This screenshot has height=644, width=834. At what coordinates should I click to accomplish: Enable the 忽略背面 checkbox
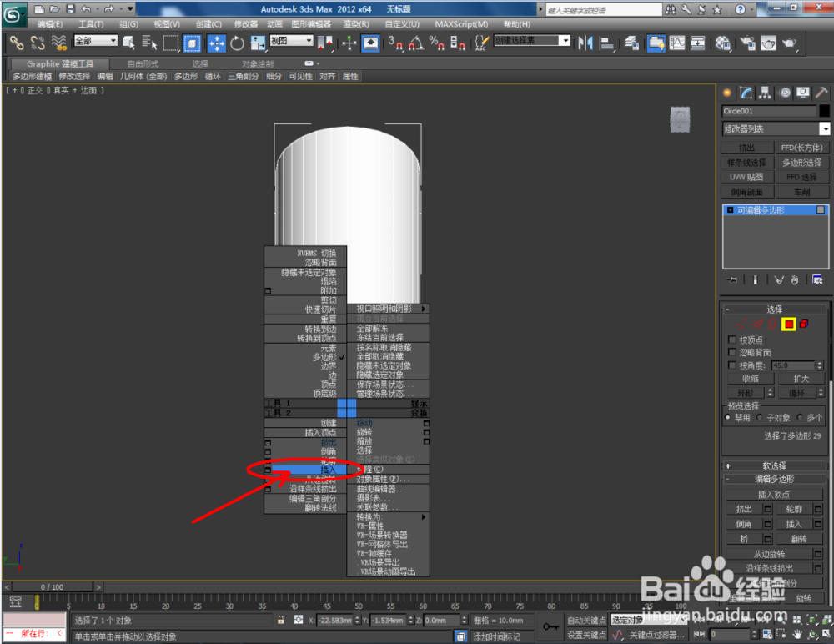732,352
